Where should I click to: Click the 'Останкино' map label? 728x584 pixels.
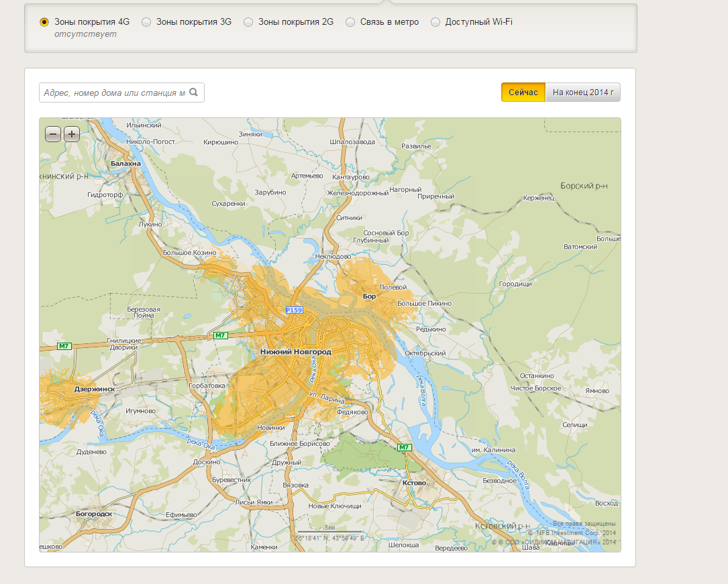[x=537, y=375]
